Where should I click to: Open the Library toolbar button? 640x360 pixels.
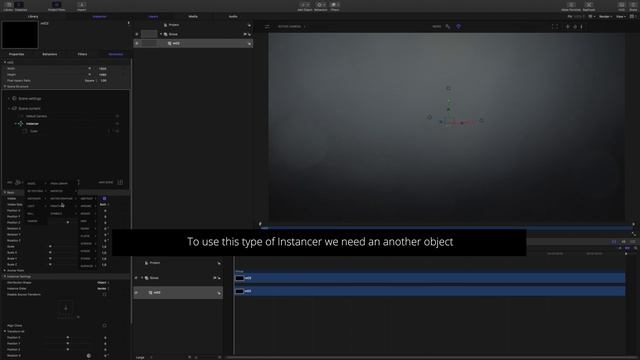(8, 6)
